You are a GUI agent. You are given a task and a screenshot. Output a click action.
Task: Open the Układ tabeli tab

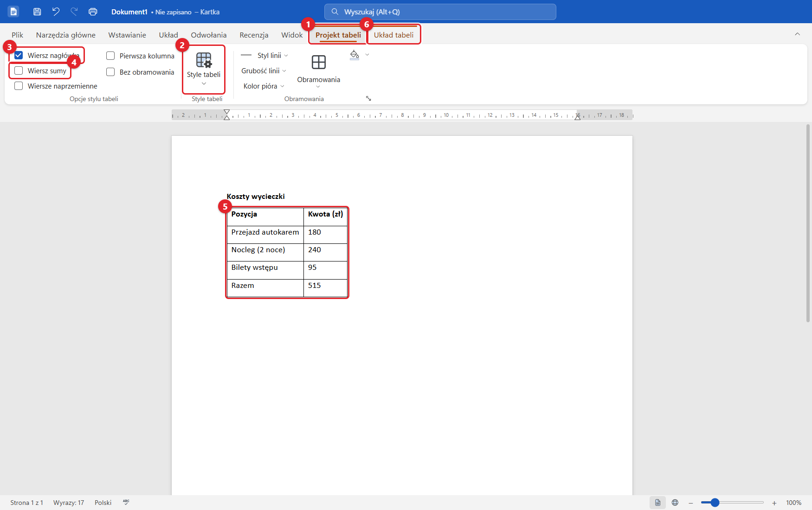click(x=393, y=35)
